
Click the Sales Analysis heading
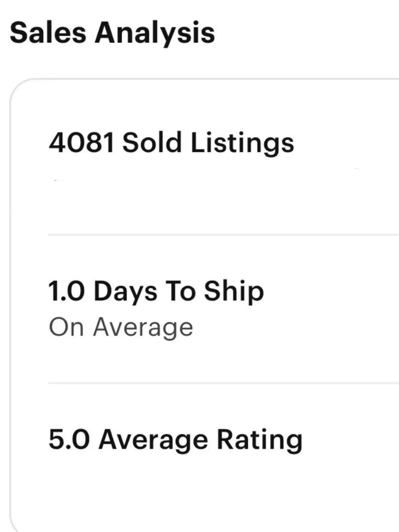click(112, 33)
